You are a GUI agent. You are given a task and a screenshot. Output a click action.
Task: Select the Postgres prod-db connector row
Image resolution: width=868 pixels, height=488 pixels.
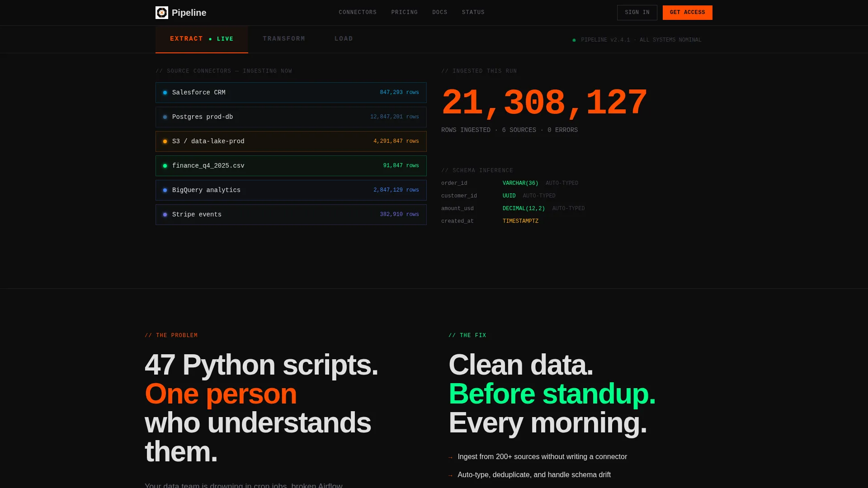(x=291, y=117)
